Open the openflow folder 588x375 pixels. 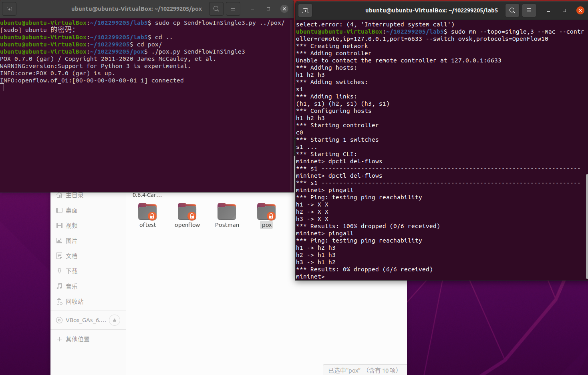(x=187, y=215)
